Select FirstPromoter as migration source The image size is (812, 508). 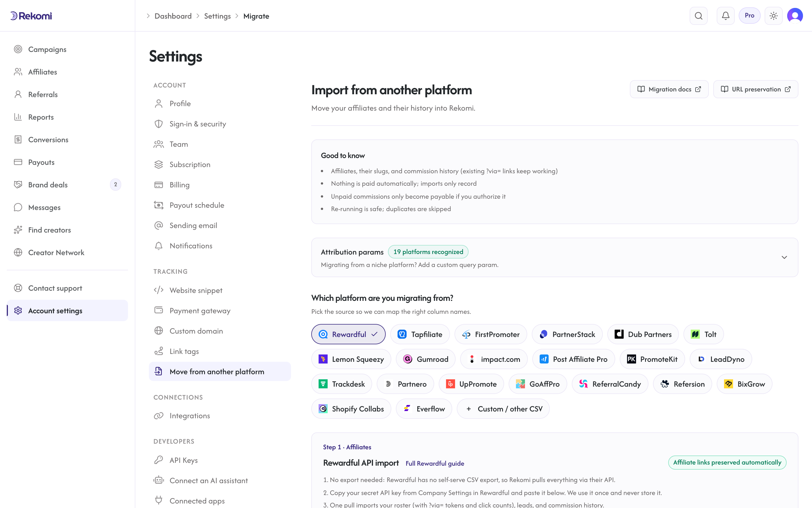tap(491, 334)
